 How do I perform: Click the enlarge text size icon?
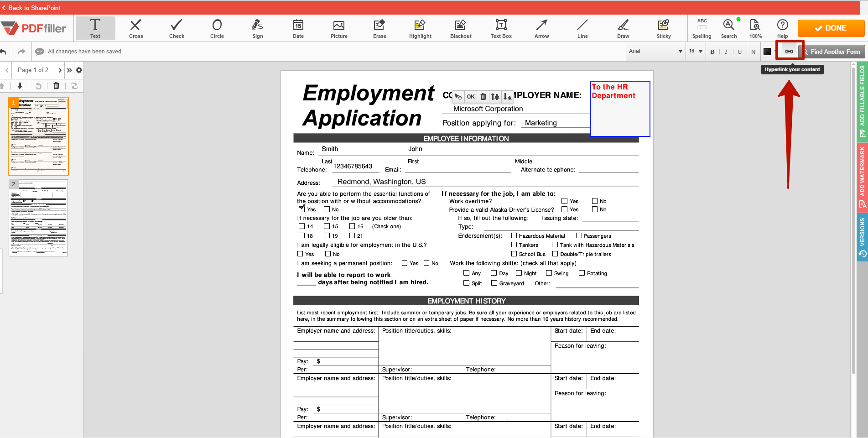(x=495, y=97)
